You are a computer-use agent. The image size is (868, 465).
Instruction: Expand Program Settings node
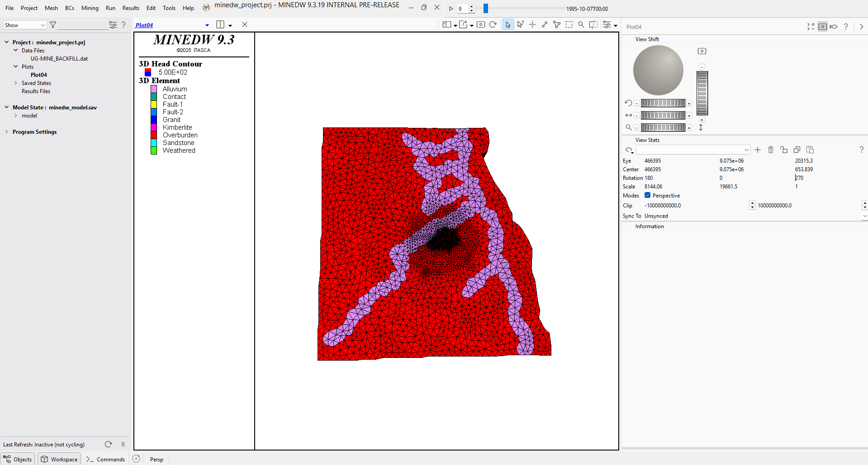click(6, 132)
